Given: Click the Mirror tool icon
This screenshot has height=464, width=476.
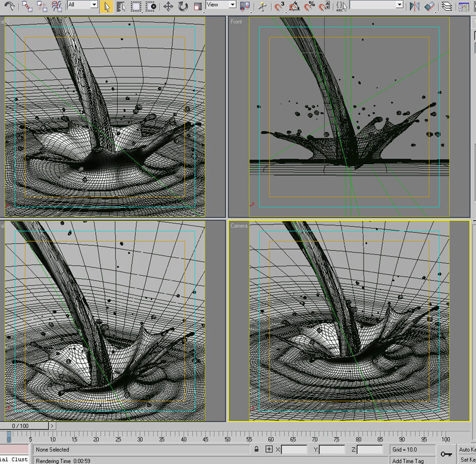Looking at the screenshot, I should 414,6.
